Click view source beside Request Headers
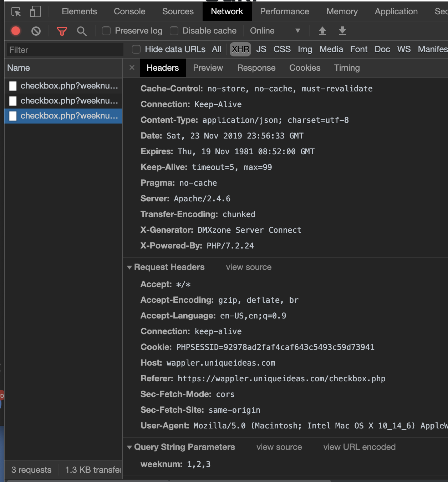 [249, 267]
